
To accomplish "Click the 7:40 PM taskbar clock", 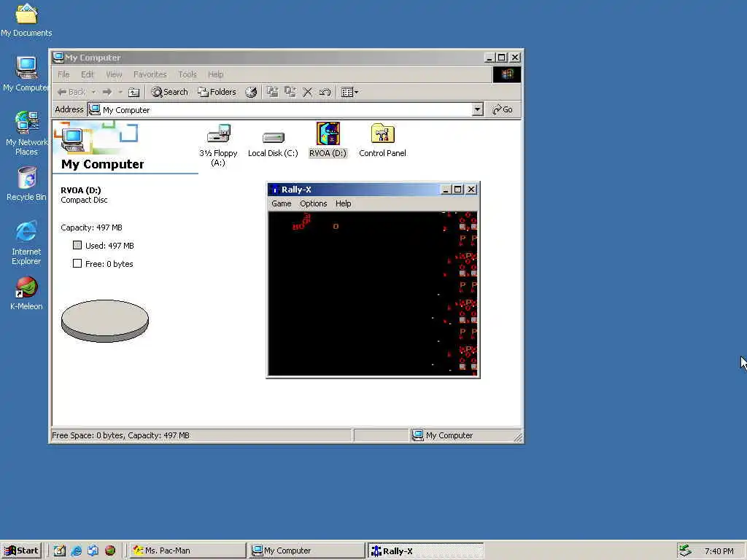I will [719, 551].
